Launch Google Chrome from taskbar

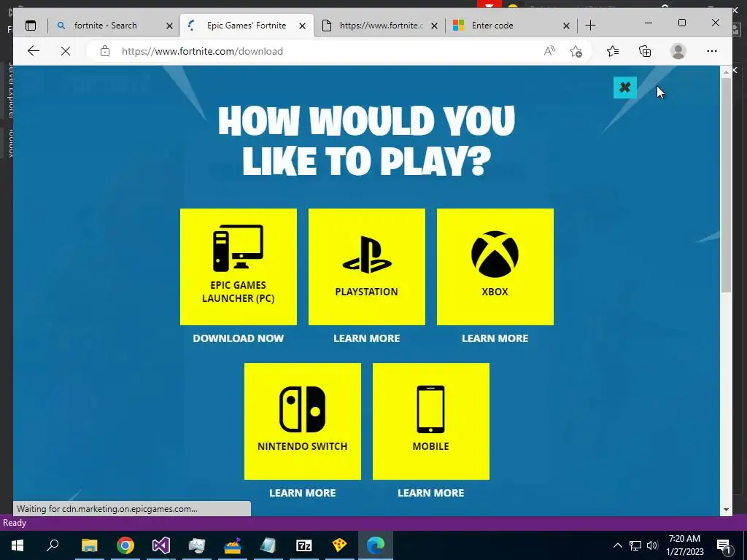point(125,545)
